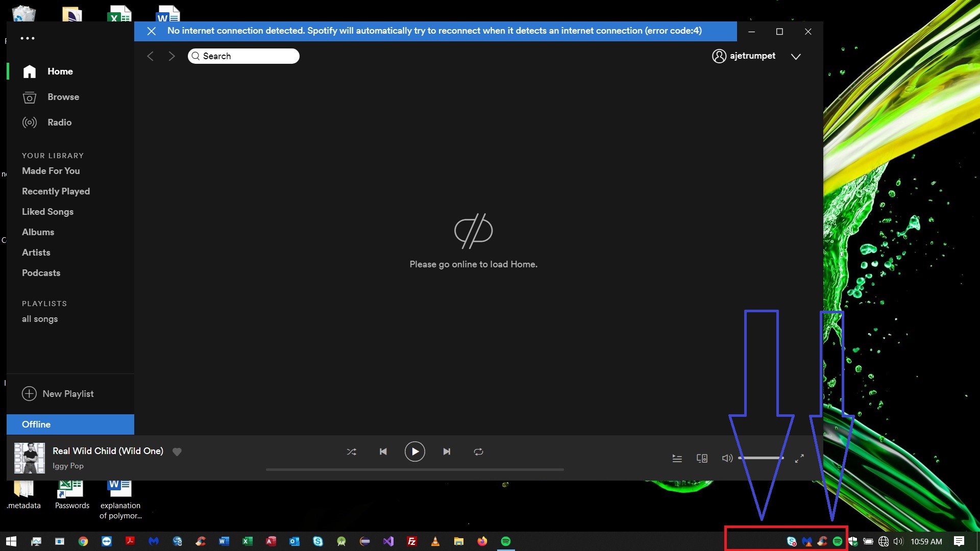The width and height of the screenshot is (980, 551).
Task: Open Windows Action Center notifications
Action: click(959, 541)
